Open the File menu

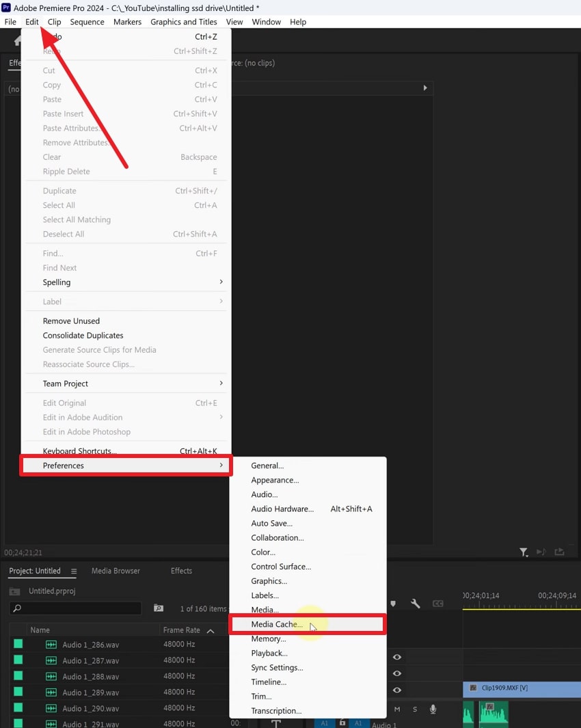click(x=10, y=22)
